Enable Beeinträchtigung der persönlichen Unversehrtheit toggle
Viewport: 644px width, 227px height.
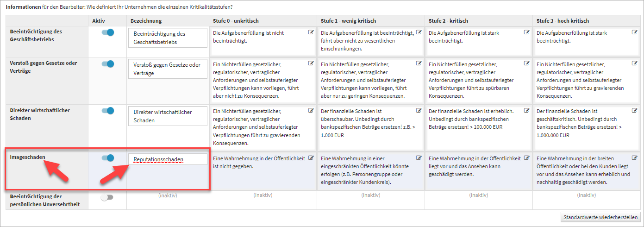pyautogui.click(x=107, y=197)
